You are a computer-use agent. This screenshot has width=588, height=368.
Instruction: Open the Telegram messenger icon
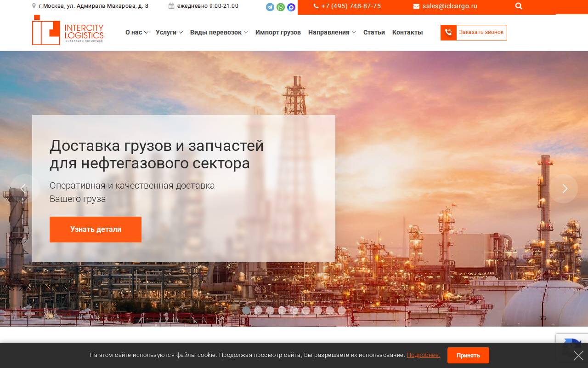pyautogui.click(x=270, y=7)
